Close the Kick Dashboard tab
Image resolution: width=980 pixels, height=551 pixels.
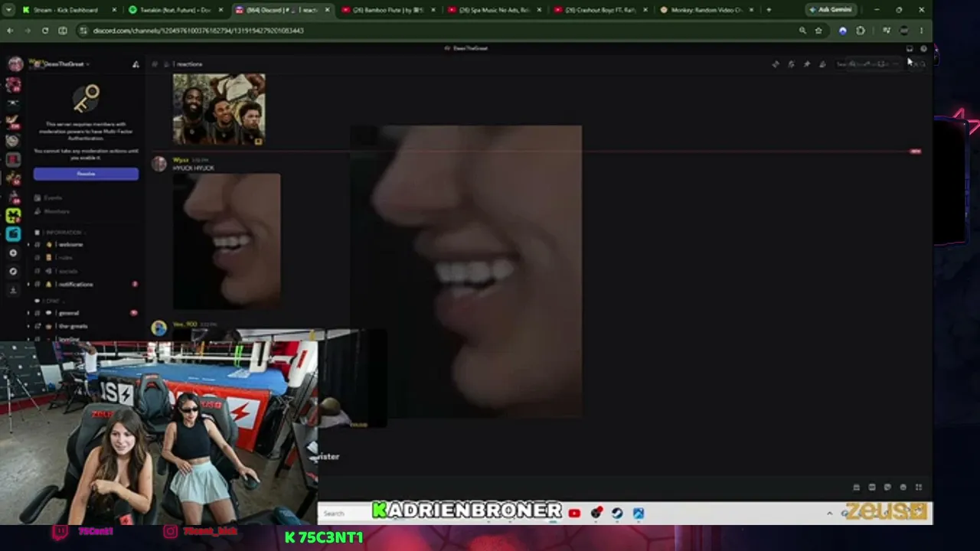[x=114, y=10]
